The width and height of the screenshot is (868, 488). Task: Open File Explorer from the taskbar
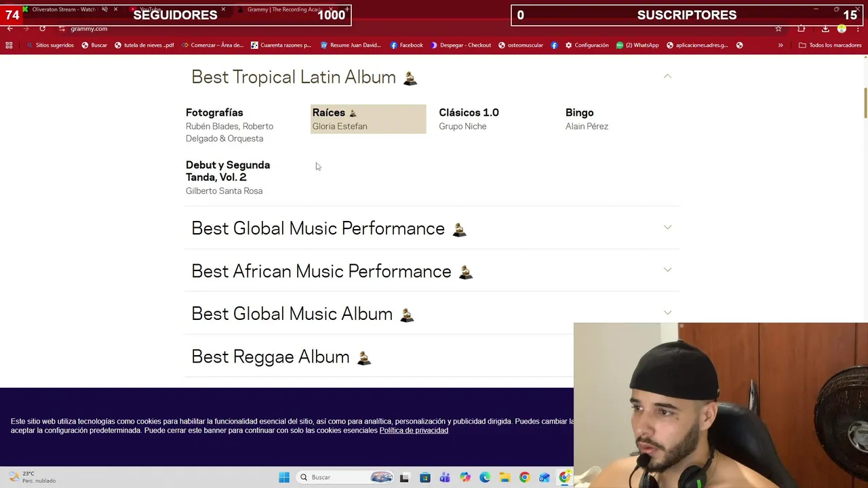(x=505, y=477)
